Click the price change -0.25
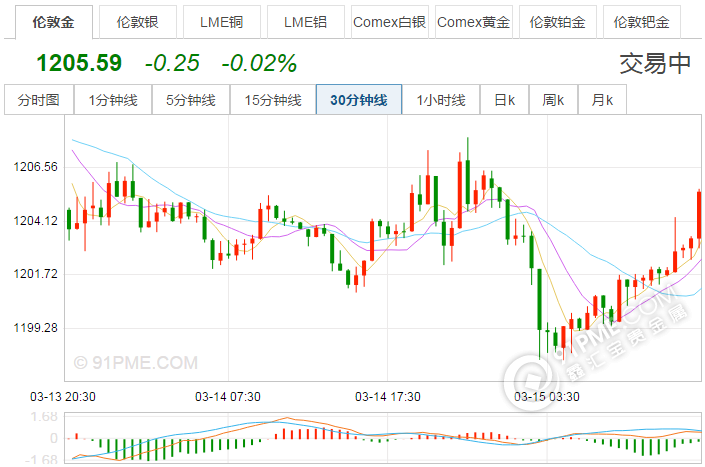The width and height of the screenshot is (705, 467). click(x=172, y=63)
